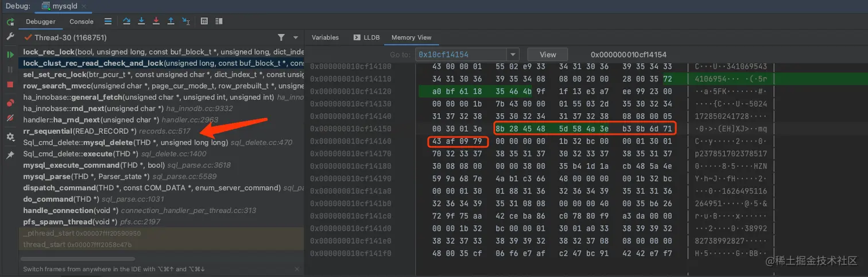Click memory address 0x000000010cf141f0
Viewport: 868px width, 277px height.
click(350, 253)
